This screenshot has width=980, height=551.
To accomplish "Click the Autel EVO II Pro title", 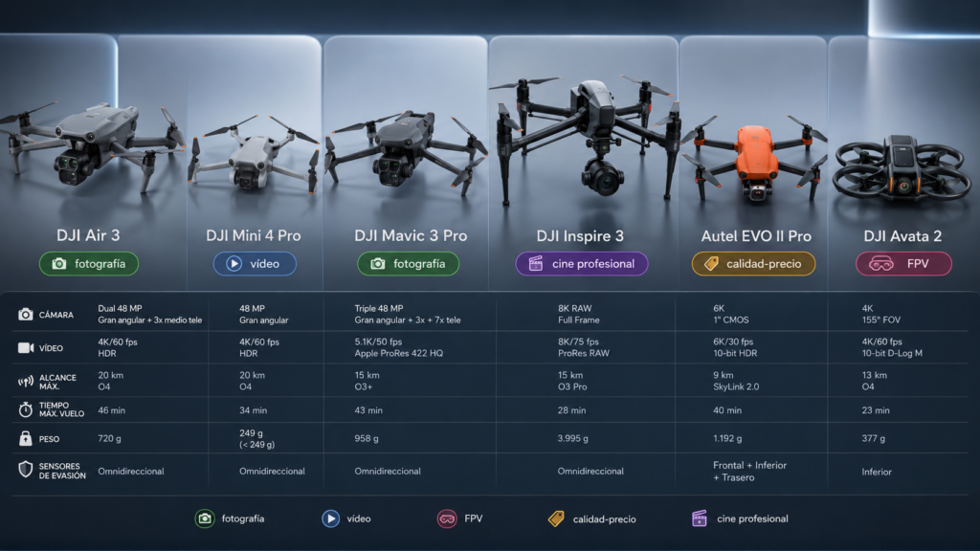I will (756, 236).
